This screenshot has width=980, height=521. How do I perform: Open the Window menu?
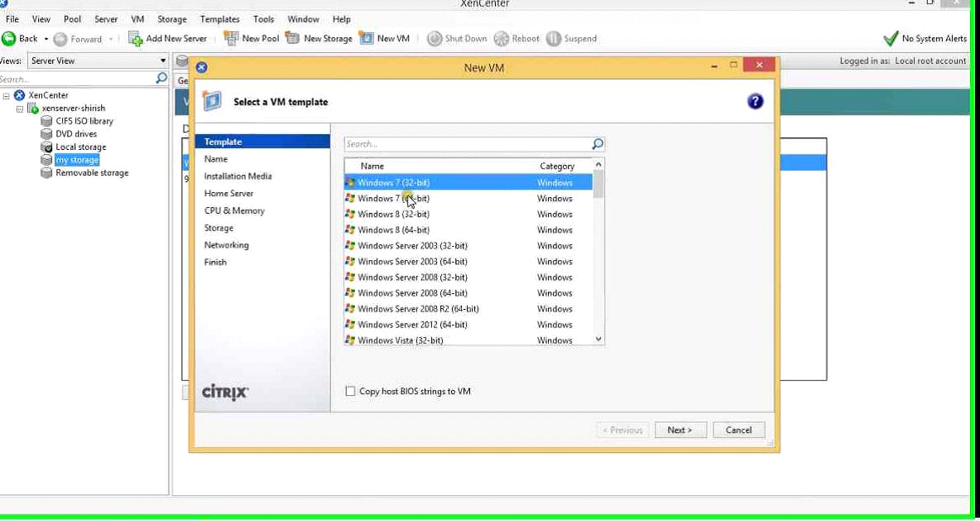303,19
